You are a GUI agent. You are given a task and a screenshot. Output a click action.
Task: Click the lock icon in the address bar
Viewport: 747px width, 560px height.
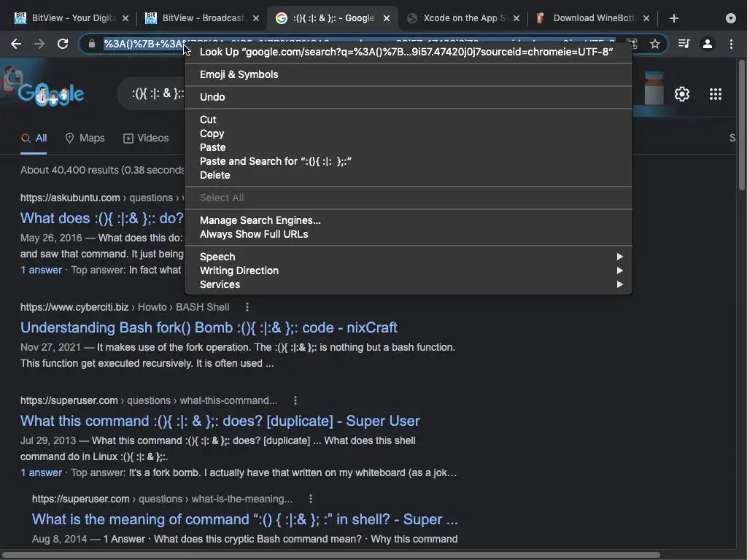(x=91, y=44)
